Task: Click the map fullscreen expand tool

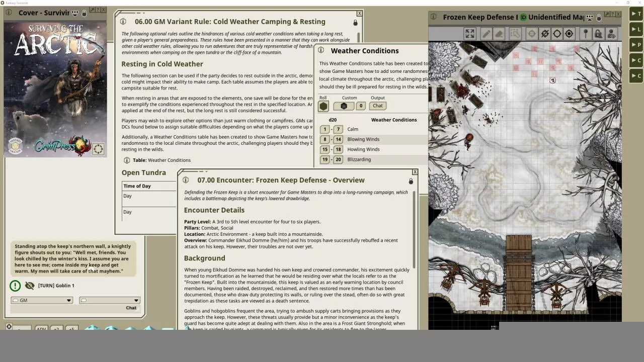Action: 469,34
